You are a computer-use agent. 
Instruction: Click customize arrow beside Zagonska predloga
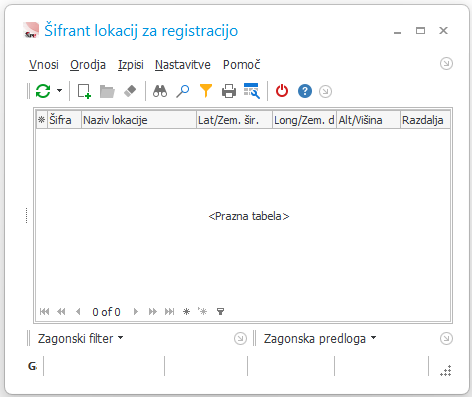click(446, 339)
